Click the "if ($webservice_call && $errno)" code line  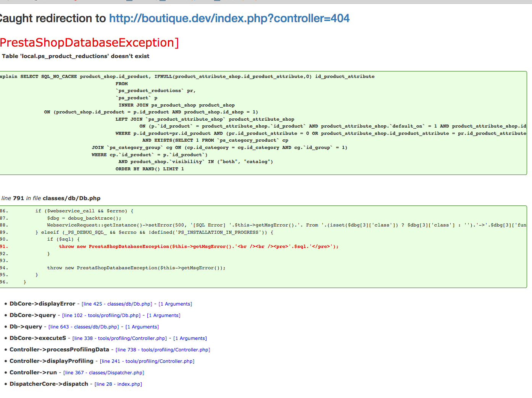(x=84, y=211)
